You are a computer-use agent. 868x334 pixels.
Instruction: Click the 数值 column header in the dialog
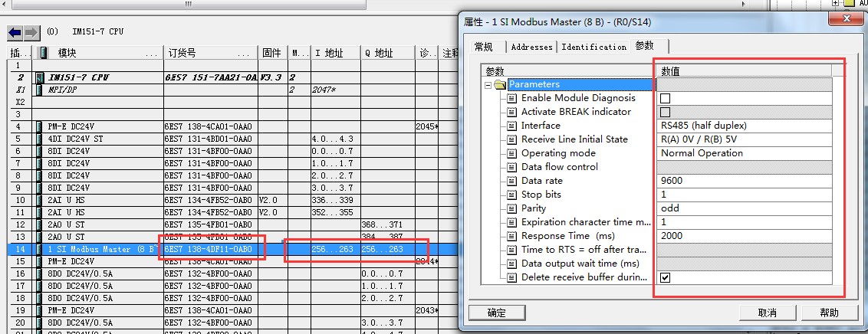click(744, 71)
